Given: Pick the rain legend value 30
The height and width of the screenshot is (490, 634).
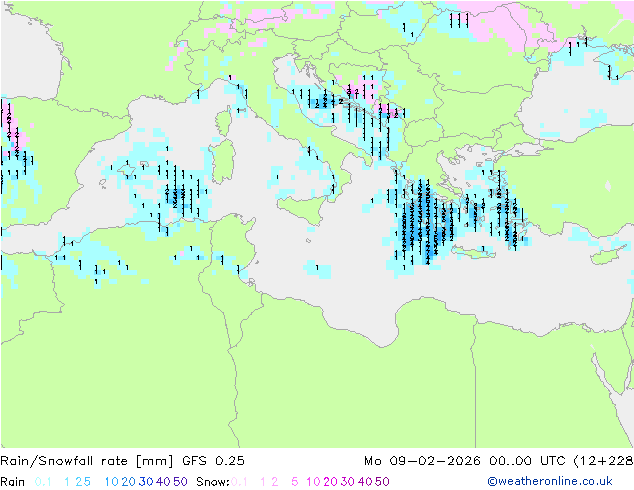Looking at the screenshot, I should (x=146, y=482).
